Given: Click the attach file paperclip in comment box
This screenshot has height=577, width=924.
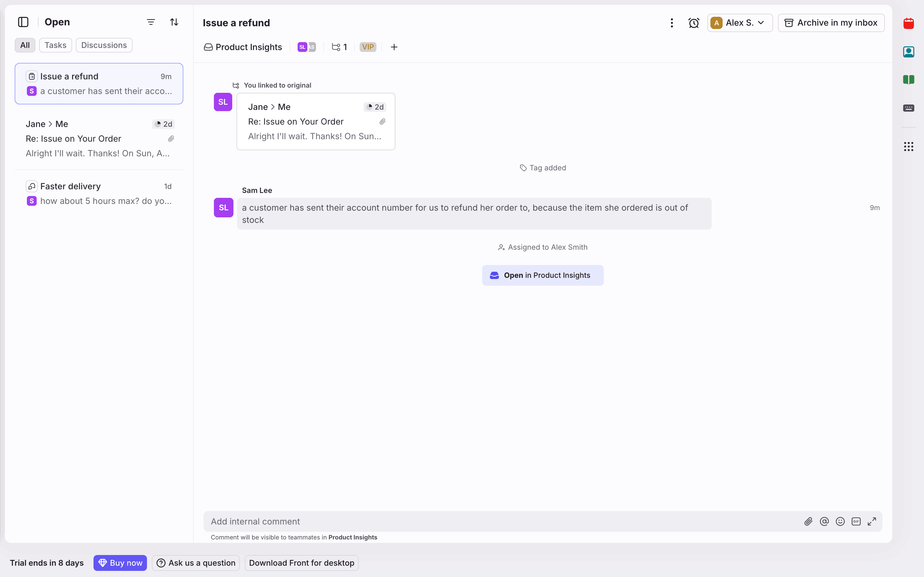Looking at the screenshot, I should tap(808, 521).
